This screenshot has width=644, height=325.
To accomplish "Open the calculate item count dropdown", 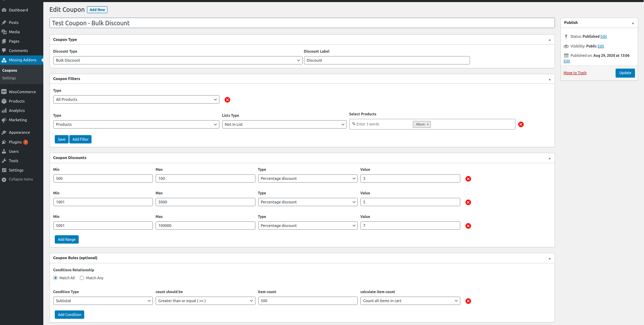I will pyautogui.click(x=410, y=301).
